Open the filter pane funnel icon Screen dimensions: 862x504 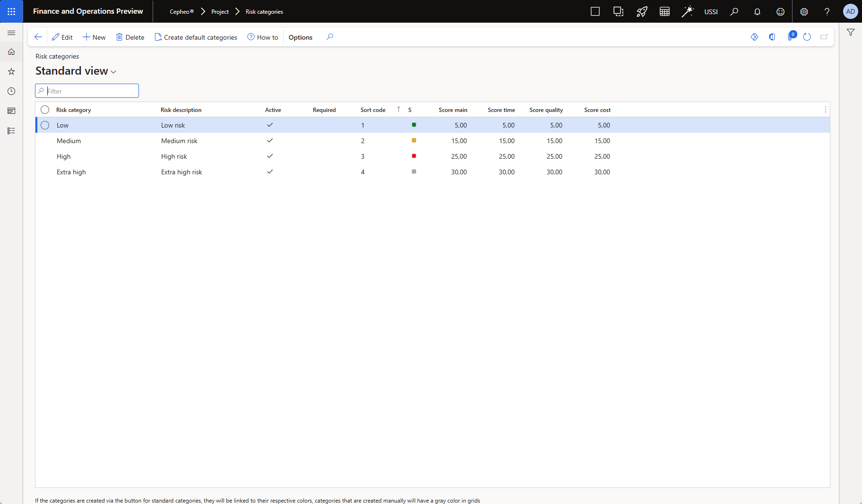coord(851,33)
